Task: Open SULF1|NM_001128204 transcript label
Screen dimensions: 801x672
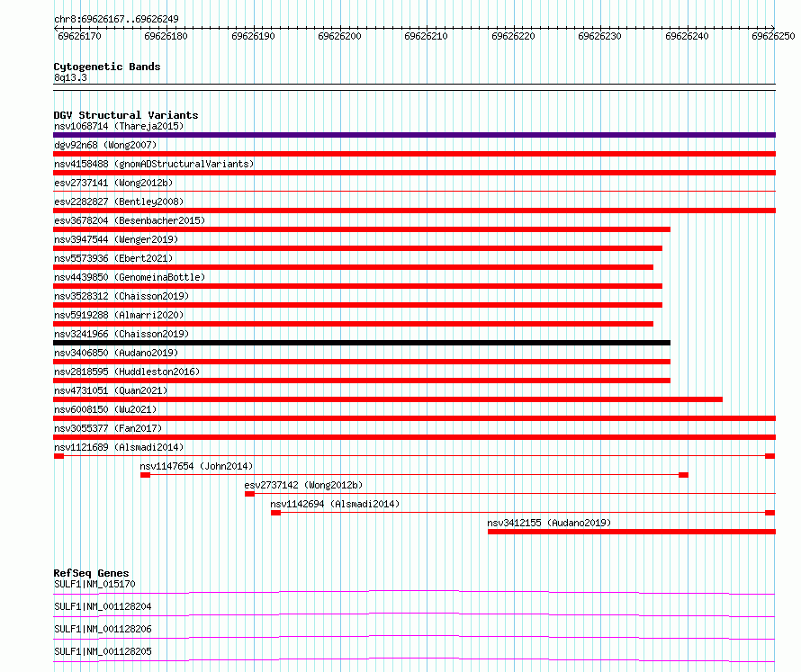Action: 103,606
